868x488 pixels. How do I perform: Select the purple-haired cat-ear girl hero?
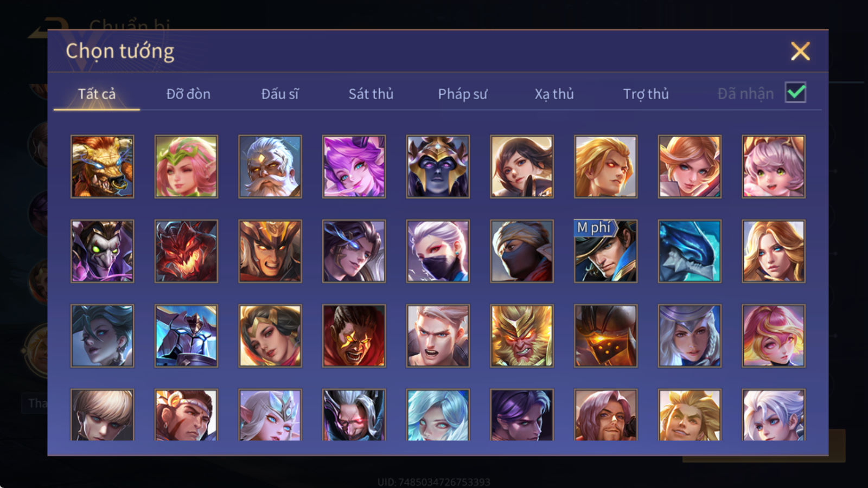[354, 166]
